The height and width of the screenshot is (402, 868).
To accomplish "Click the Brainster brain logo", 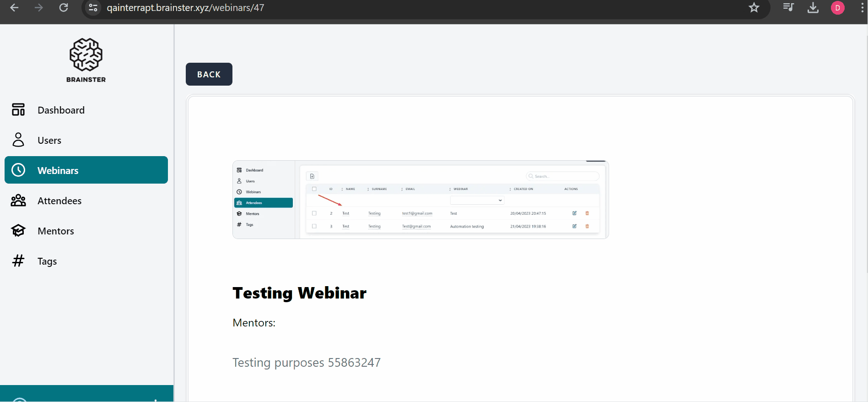I will coord(86,55).
